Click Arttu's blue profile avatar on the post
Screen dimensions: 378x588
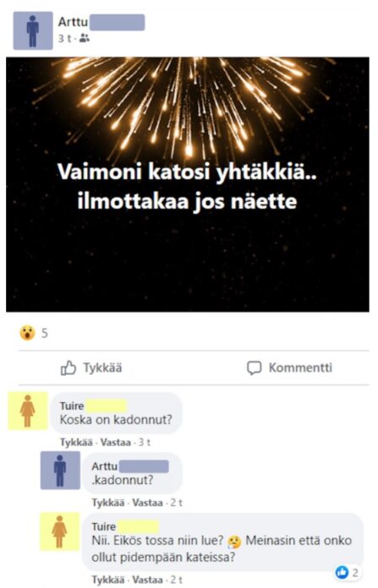pyautogui.click(x=33, y=30)
